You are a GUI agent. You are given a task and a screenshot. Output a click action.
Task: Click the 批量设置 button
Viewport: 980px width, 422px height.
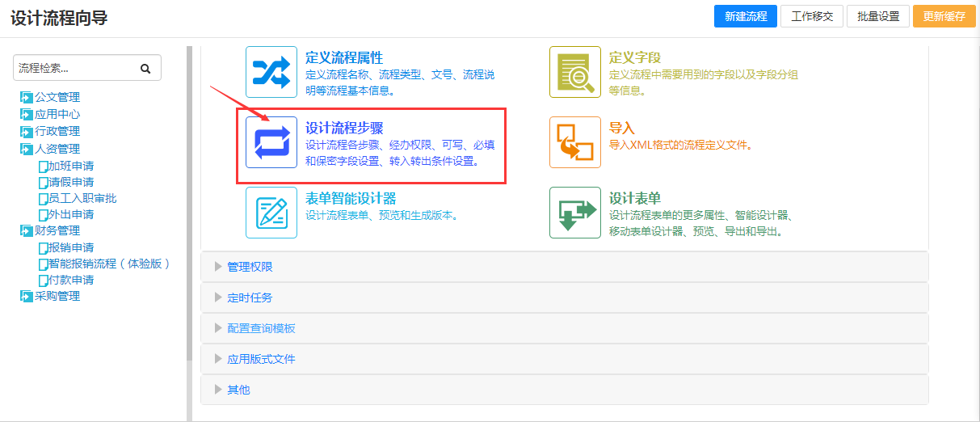[x=878, y=16]
